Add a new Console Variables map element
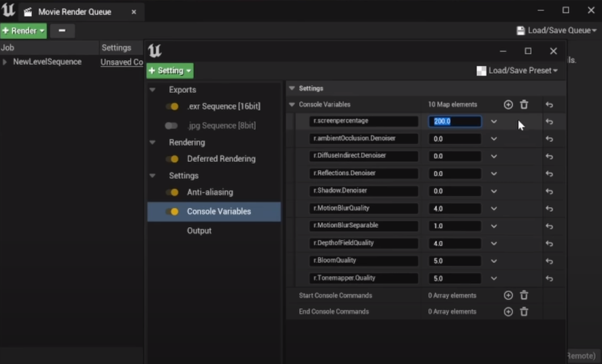Image resolution: width=602 pixels, height=364 pixels. (x=508, y=105)
